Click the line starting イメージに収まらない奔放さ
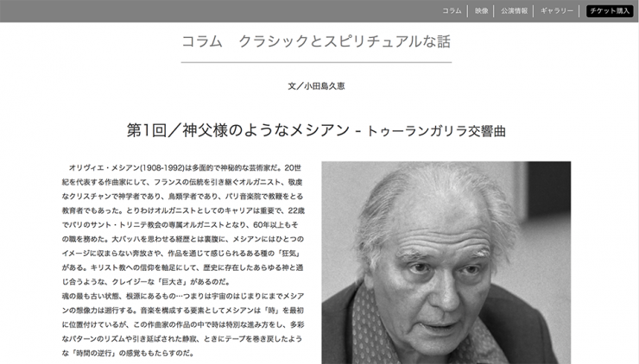The height and width of the screenshot is (364, 639). (x=181, y=254)
